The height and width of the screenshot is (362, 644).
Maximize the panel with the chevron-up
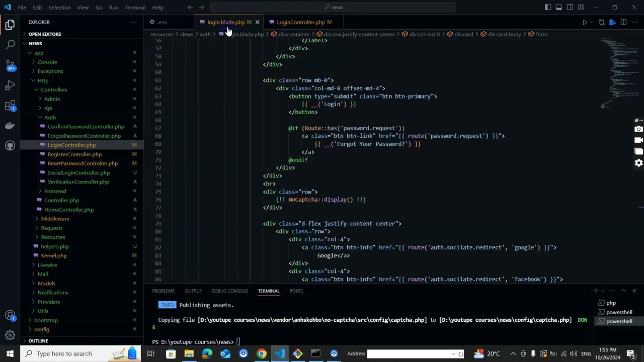point(623,291)
